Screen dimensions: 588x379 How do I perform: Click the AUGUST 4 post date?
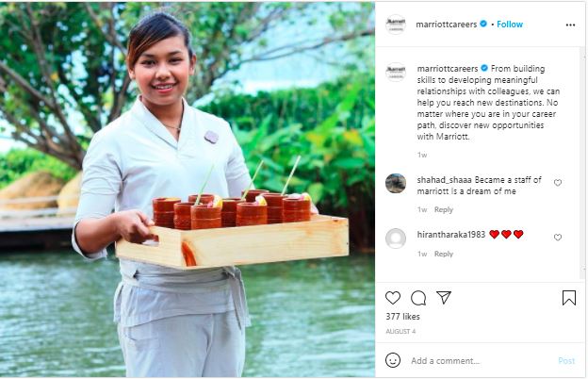[400, 331]
